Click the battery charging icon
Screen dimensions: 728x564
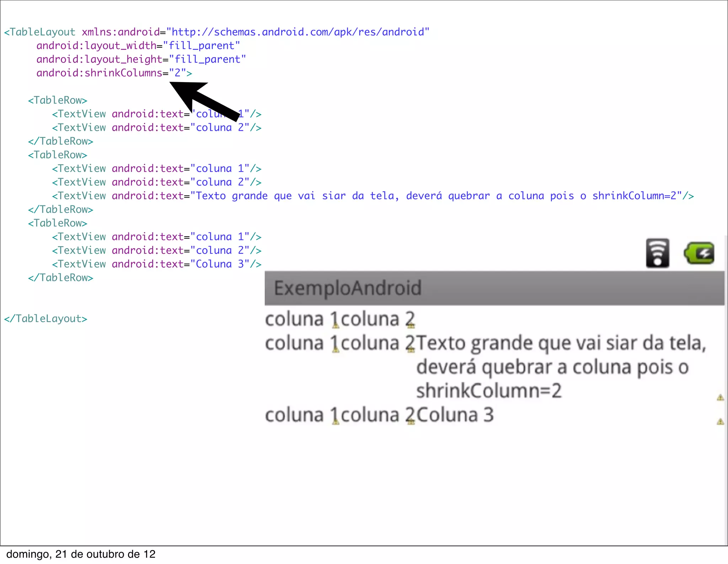(x=699, y=253)
